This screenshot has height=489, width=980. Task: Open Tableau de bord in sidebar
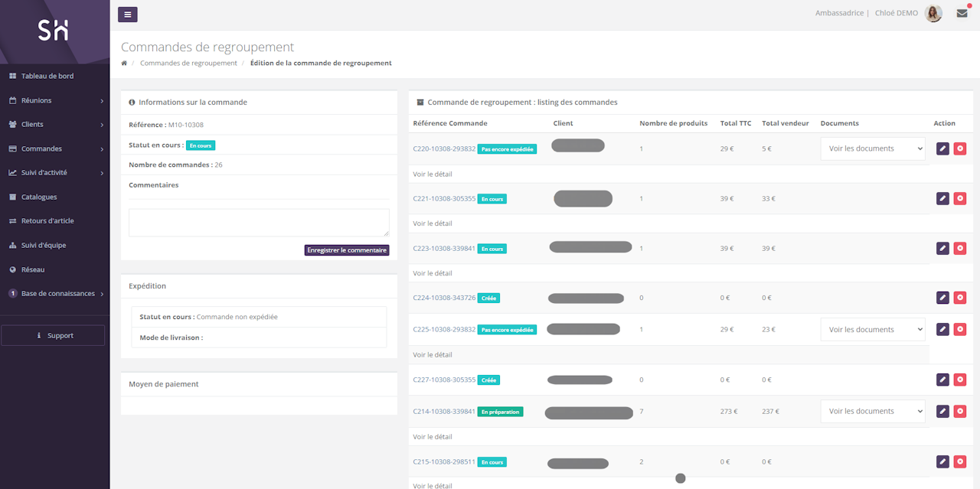click(47, 76)
